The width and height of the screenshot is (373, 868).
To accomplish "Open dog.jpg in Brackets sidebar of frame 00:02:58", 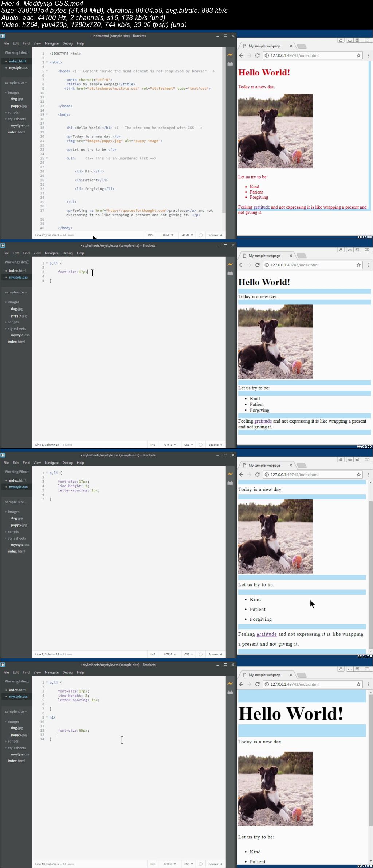I will [x=17, y=518].
